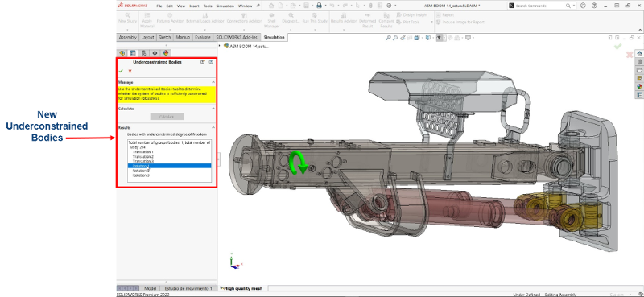The image size is (644, 297).
Task: Accept Underconstrained Bodies with green checkmark
Action: 121,71
